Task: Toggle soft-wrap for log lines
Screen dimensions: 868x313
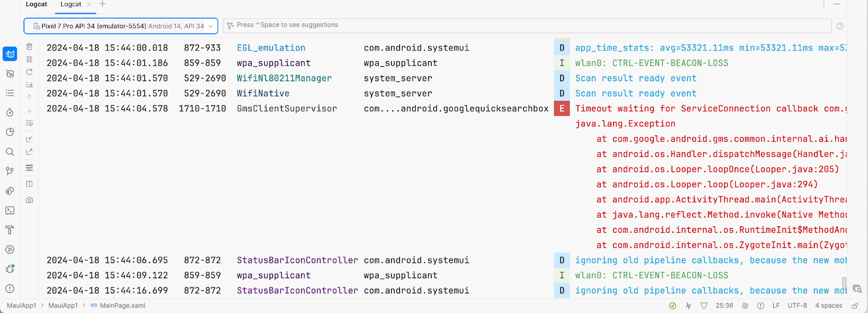Action: tap(29, 123)
